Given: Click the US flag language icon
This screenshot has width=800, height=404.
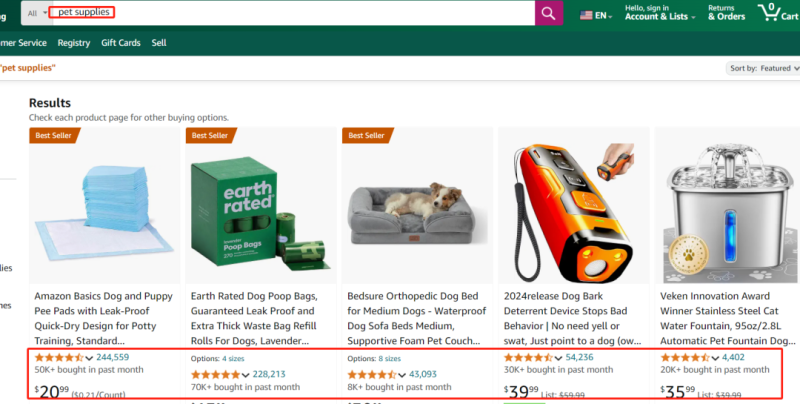Looking at the screenshot, I should (586, 15).
